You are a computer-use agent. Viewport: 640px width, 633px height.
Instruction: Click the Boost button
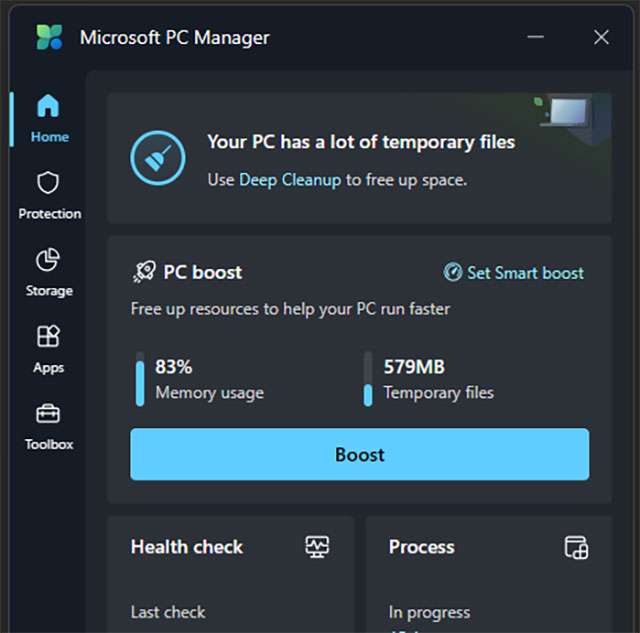click(x=360, y=454)
